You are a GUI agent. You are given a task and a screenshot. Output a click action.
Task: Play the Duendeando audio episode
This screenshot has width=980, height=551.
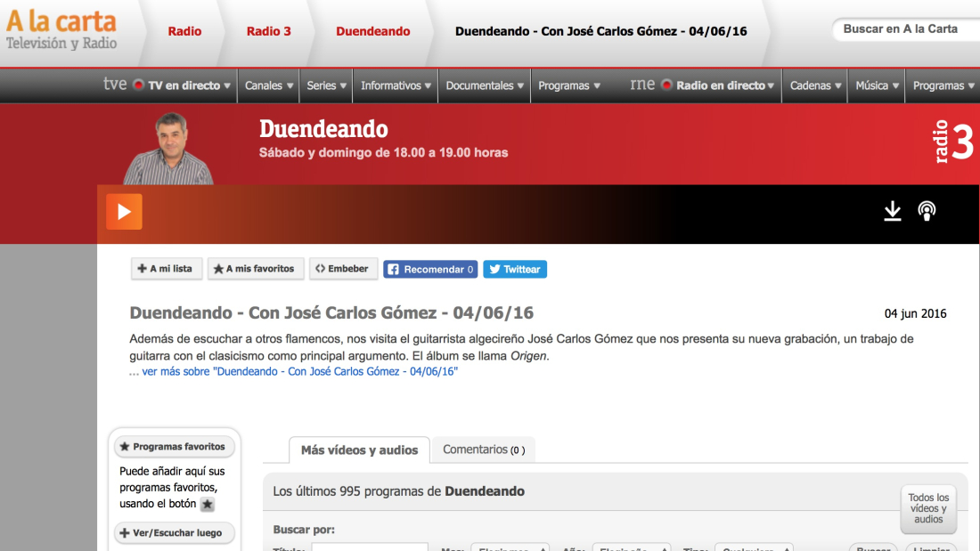pos(124,212)
